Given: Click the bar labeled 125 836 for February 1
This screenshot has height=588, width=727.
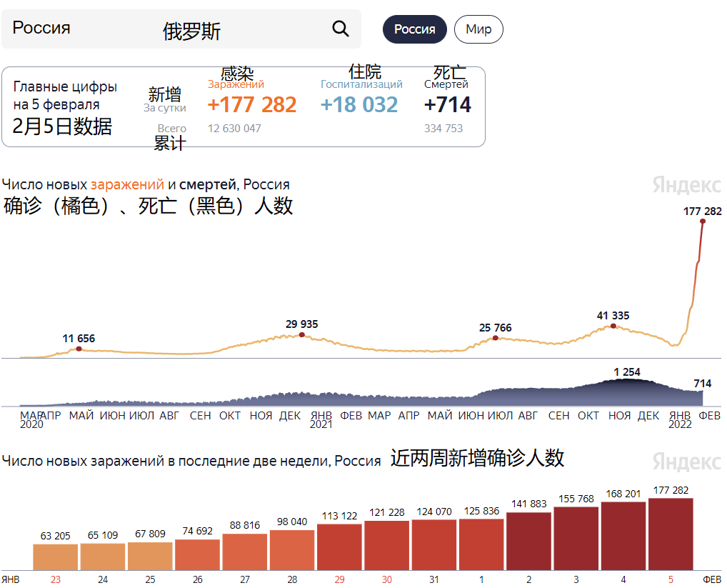Looking at the screenshot, I should (481, 544).
